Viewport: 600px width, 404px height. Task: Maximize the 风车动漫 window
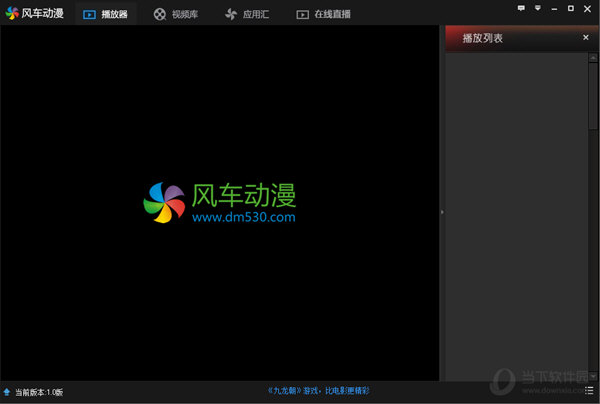pyautogui.click(x=571, y=8)
